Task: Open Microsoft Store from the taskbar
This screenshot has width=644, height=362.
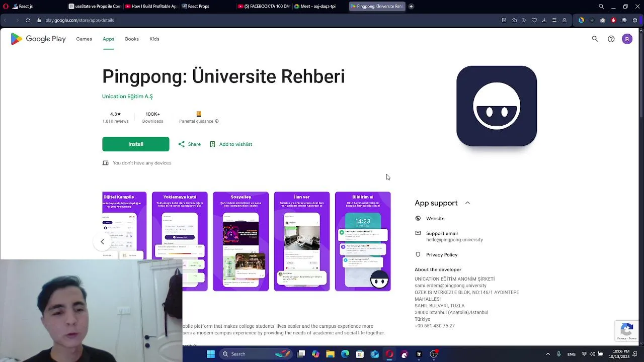Action: coord(360,354)
